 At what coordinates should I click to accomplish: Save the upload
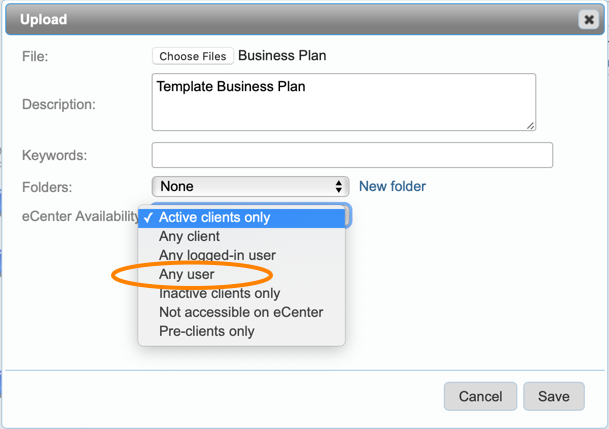click(x=553, y=396)
